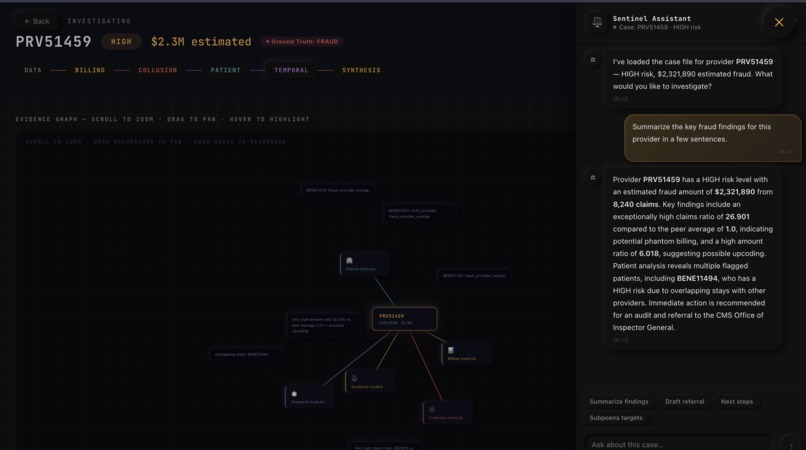
Task: Switch to the BILLING stage tab
Action: click(90, 70)
